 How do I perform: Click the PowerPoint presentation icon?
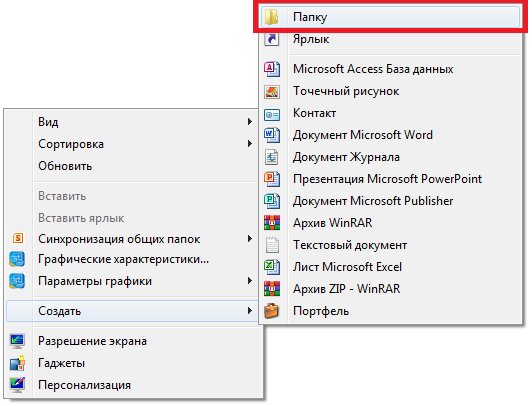click(x=272, y=179)
